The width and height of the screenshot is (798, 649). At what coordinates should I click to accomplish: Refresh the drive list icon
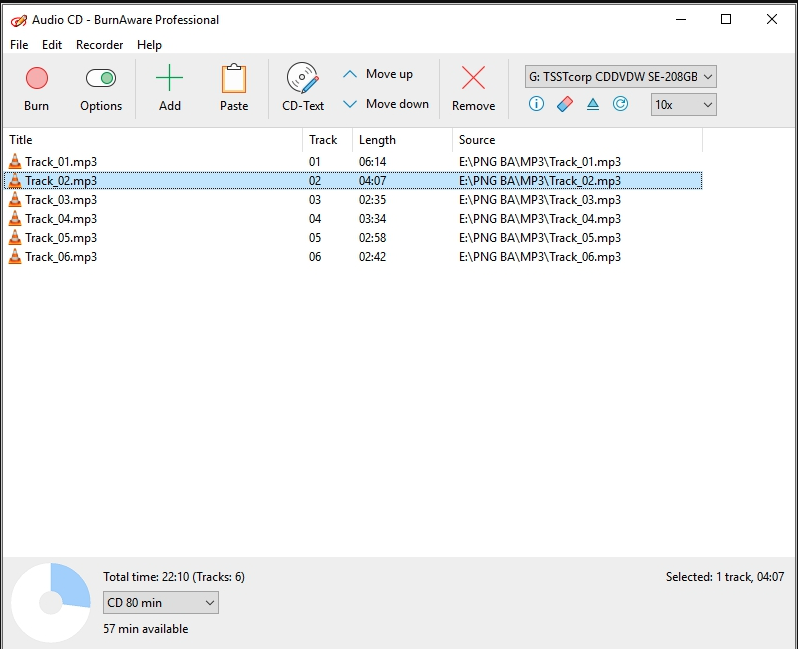coord(620,104)
